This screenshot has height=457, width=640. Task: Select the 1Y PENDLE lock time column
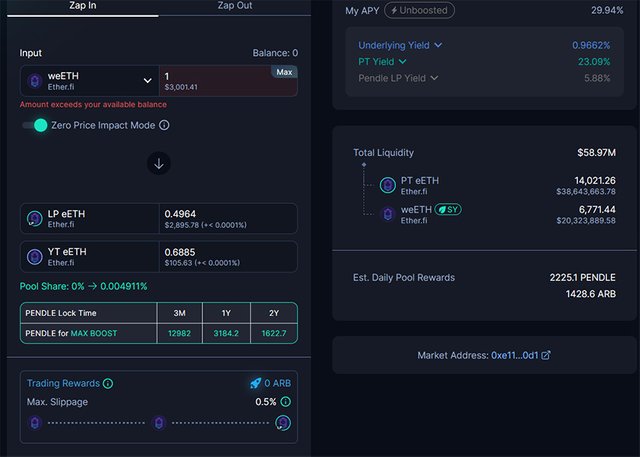[x=226, y=313]
